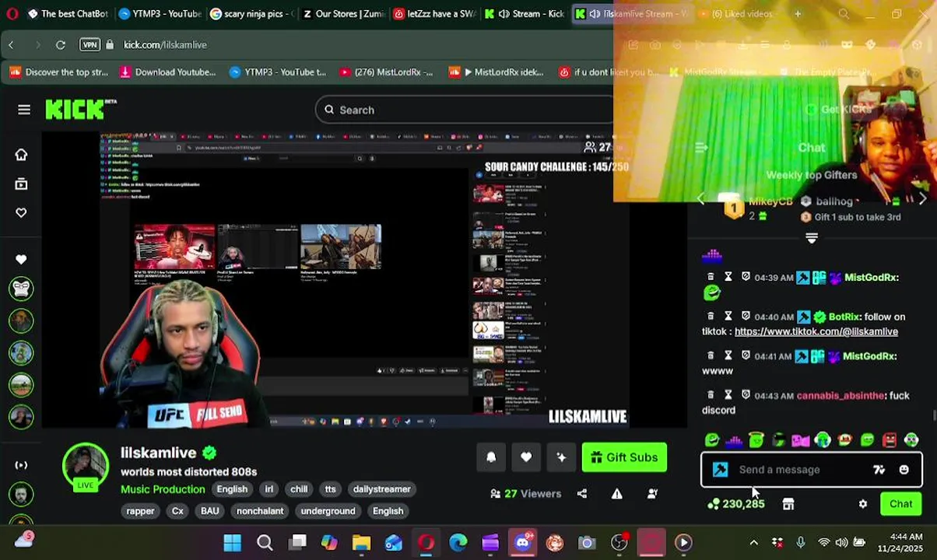This screenshot has height=560, width=937.
Task: Delete cannabis_absinthe message with trash icon
Action: pos(711,395)
